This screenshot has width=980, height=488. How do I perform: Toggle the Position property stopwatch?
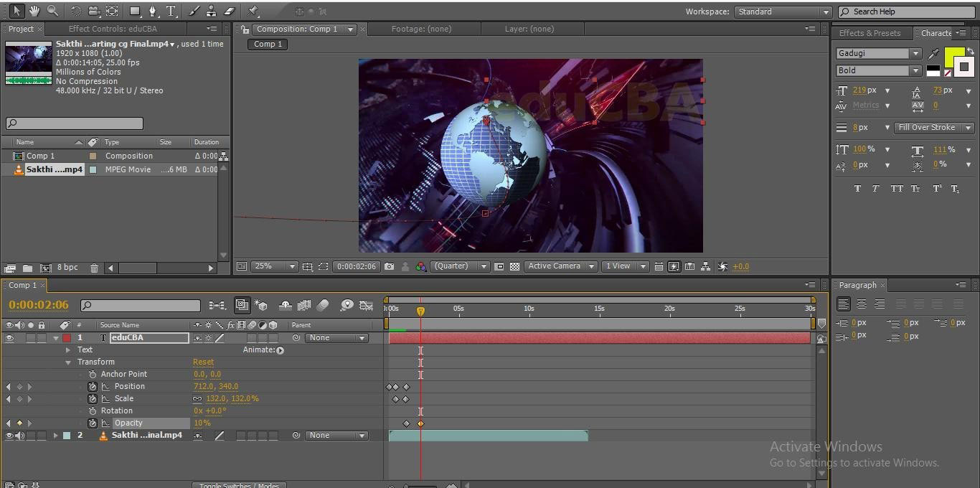[x=93, y=387]
